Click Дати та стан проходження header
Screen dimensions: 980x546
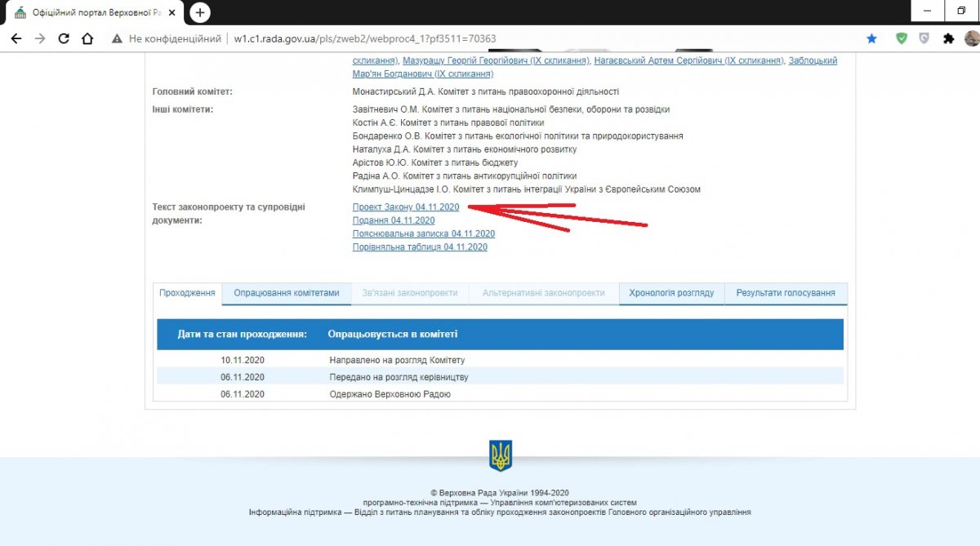[x=243, y=335]
